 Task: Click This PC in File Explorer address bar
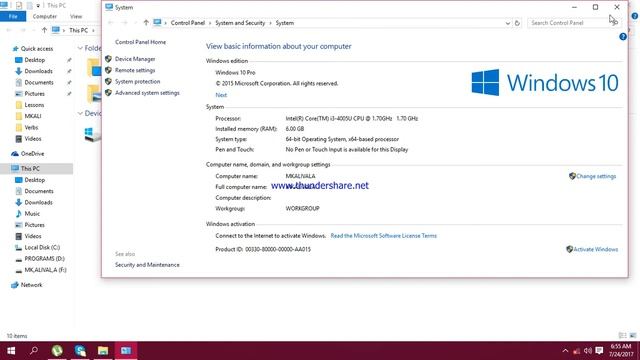[78, 31]
